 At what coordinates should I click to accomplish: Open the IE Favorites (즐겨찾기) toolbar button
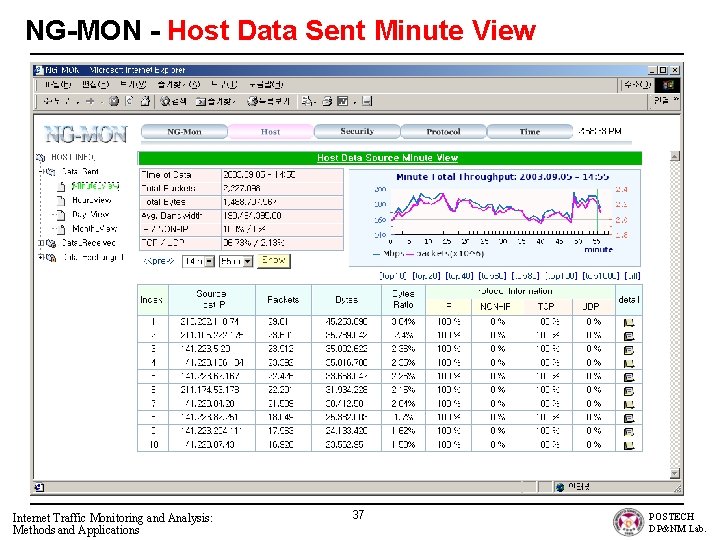point(216,101)
